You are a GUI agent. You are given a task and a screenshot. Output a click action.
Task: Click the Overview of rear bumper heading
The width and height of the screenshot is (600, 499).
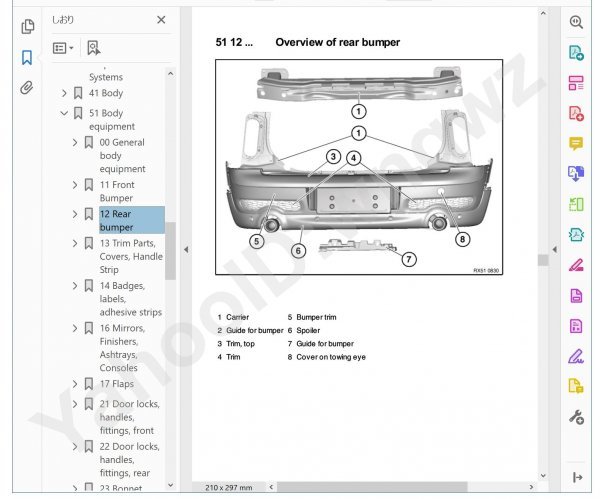[x=338, y=42]
